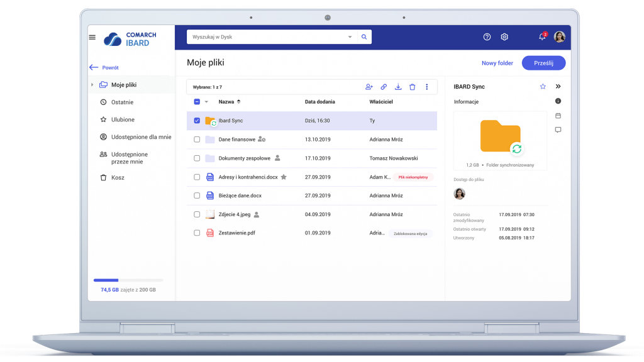Check the Dane finansowe checkbox
The image size is (644, 362).
click(x=197, y=140)
